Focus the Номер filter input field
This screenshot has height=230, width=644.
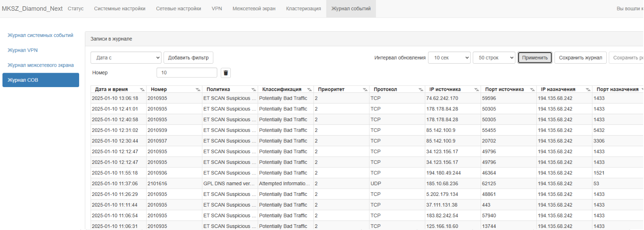pyautogui.click(x=187, y=73)
